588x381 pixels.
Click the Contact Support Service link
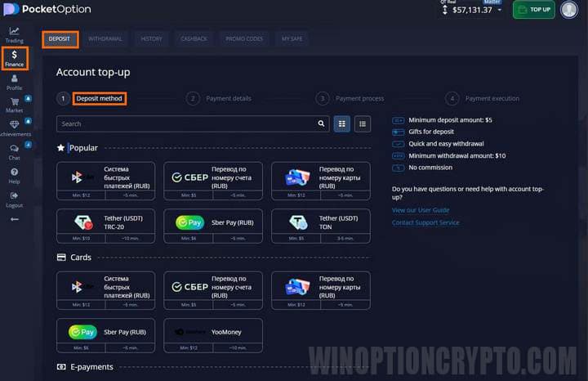425,222
